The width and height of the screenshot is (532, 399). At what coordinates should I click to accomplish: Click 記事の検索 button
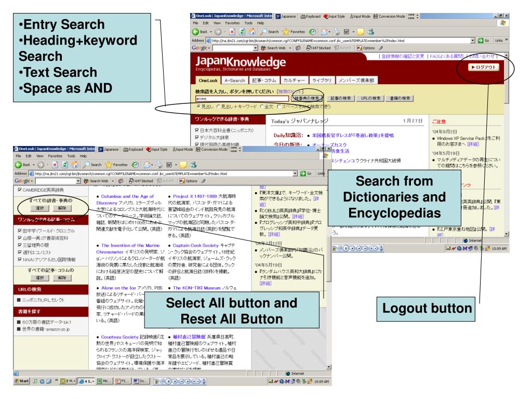341,98
